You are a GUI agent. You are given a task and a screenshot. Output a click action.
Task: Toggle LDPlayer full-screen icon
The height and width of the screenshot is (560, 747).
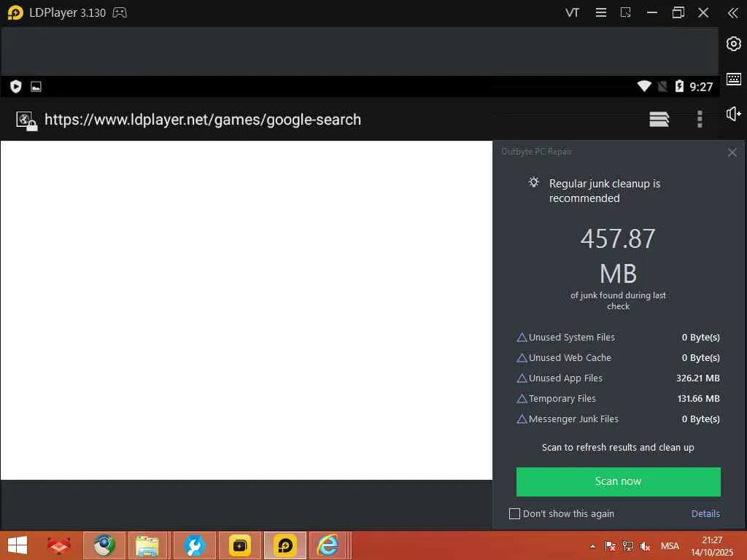pyautogui.click(x=625, y=12)
